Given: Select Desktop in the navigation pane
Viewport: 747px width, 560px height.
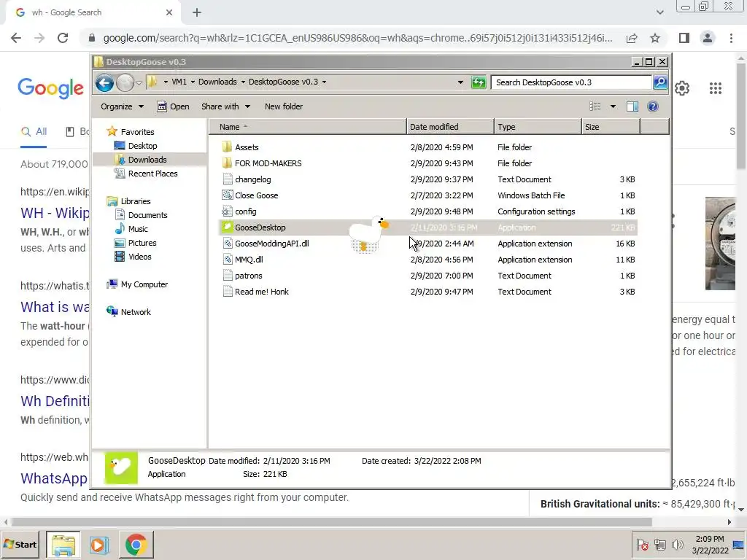Looking at the screenshot, I should 142,146.
